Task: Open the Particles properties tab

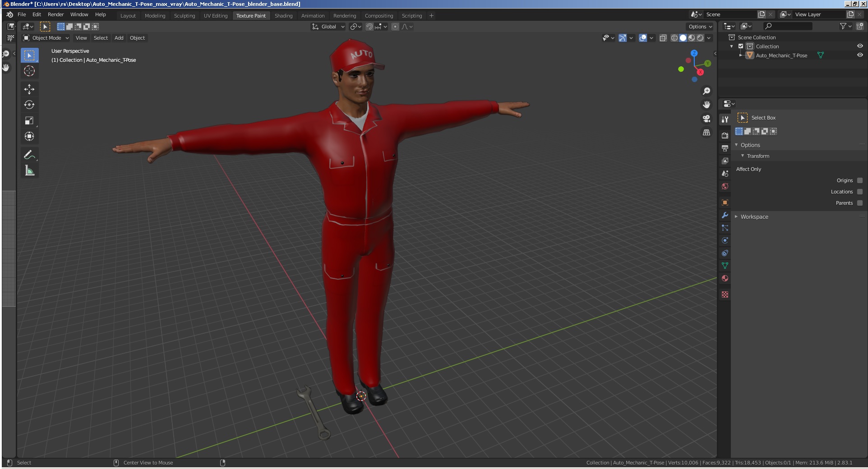Action: (x=725, y=228)
